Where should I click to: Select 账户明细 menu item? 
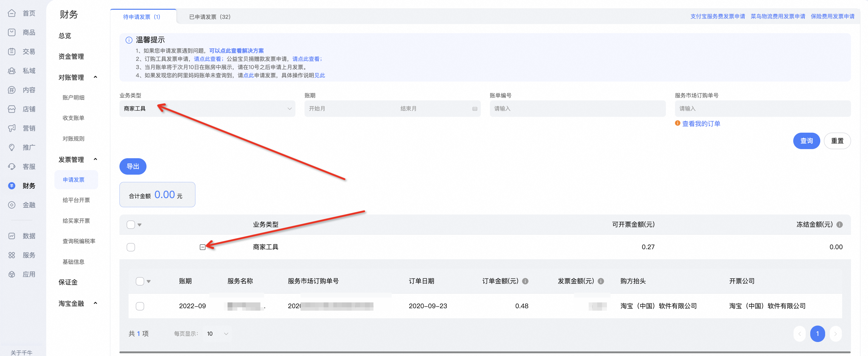tap(74, 98)
